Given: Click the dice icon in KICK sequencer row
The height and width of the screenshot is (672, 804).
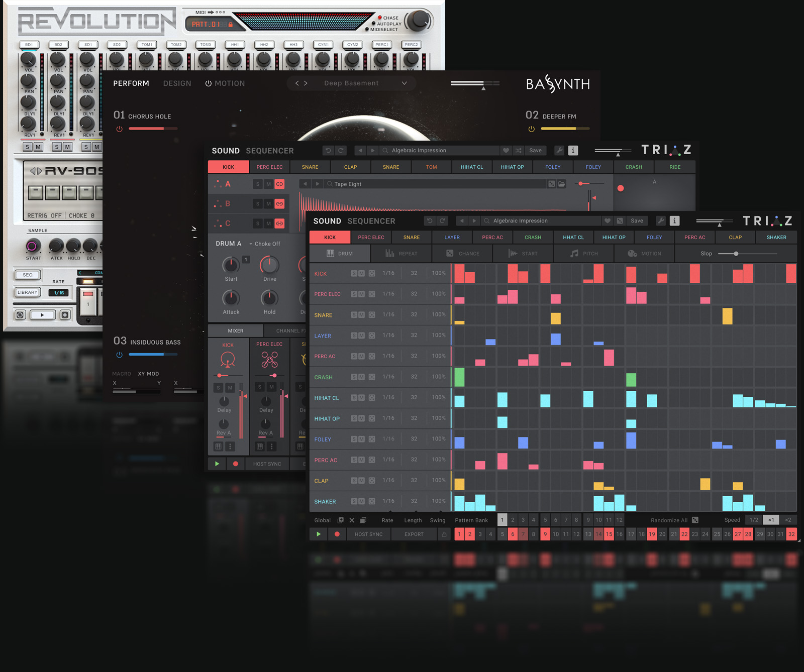Looking at the screenshot, I should pos(372,273).
